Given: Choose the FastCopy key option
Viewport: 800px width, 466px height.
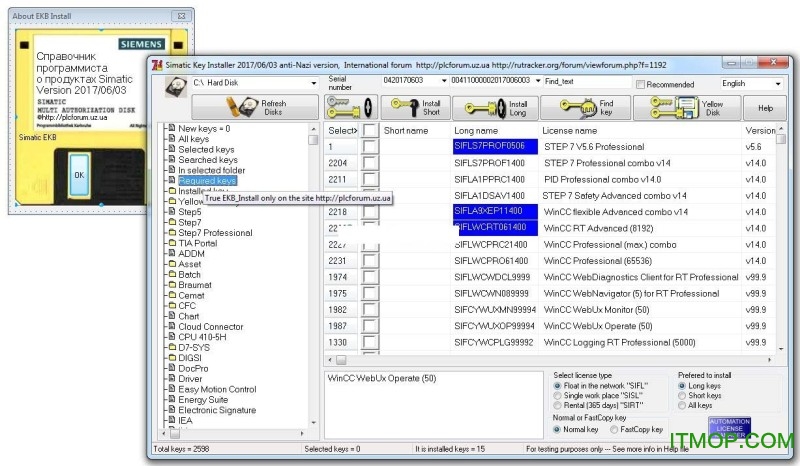Looking at the screenshot, I should click(613, 429).
